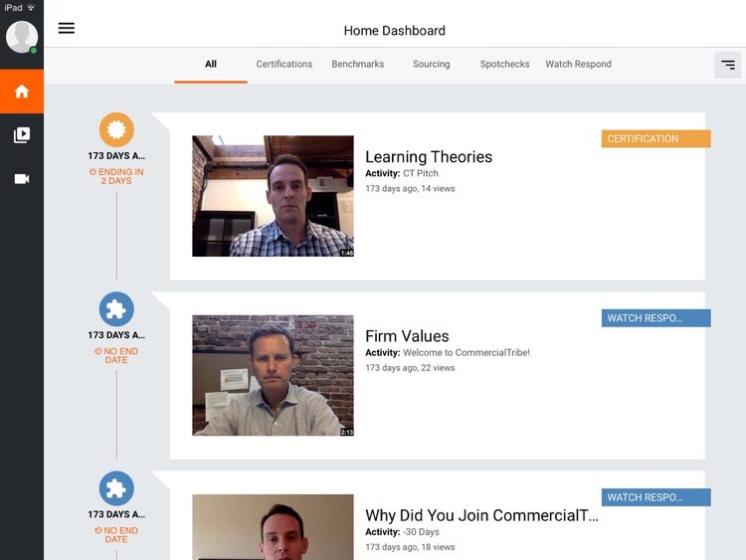Click Activity: -30 Days text

coord(402,532)
